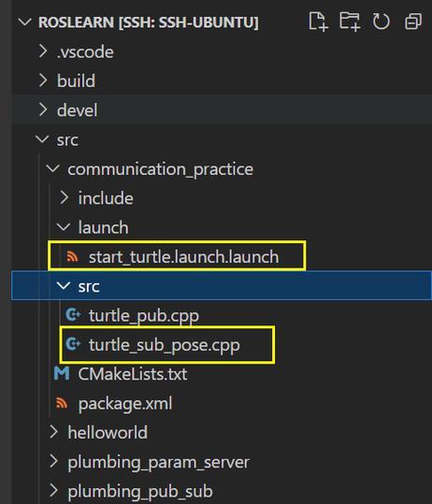
Task: Click the New Folder icon
Action: (350, 22)
